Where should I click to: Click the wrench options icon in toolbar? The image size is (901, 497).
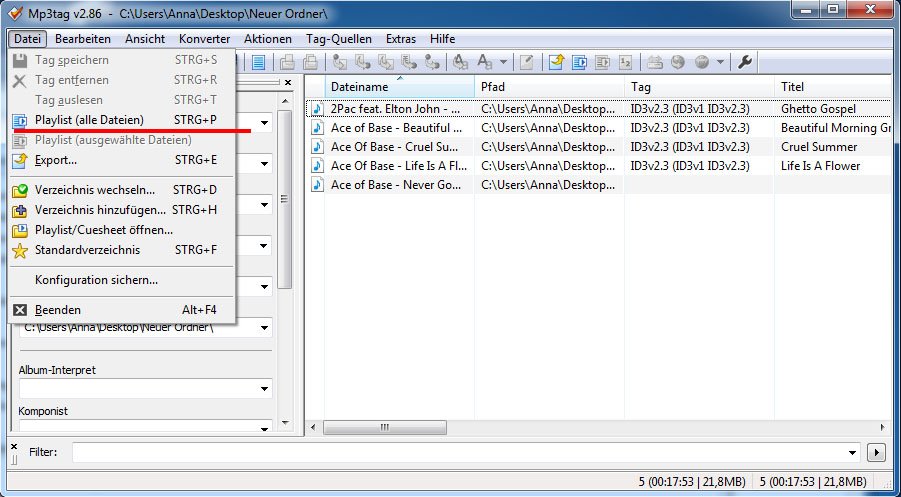pyautogui.click(x=745, y=62)
